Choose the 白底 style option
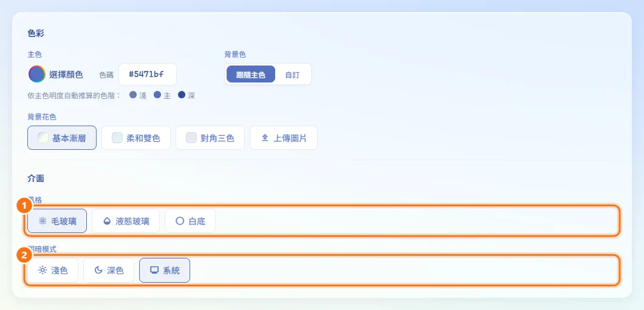This screenshot has height=310, width=644. (190, 221)
